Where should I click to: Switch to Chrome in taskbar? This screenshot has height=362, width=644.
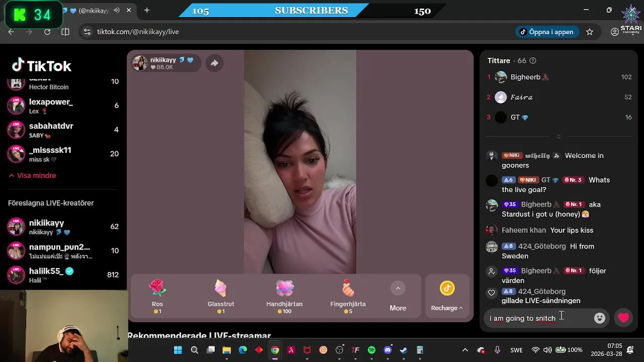(x=275, y=350)
